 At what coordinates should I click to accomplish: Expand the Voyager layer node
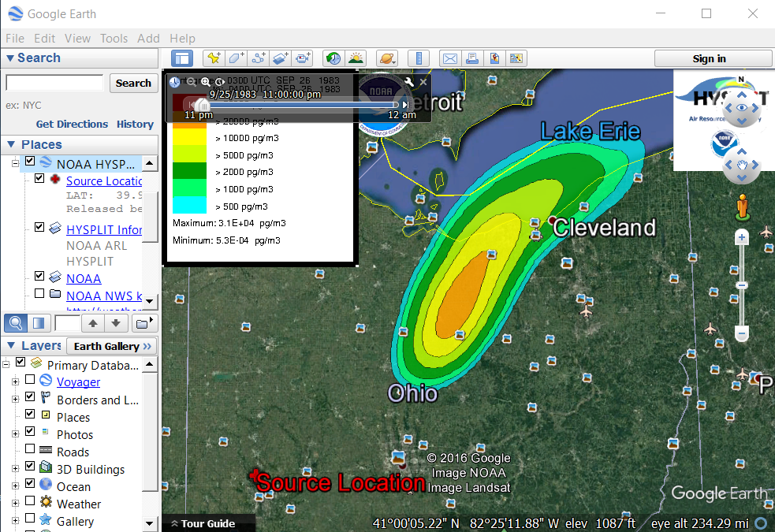[x=15, y=381]
